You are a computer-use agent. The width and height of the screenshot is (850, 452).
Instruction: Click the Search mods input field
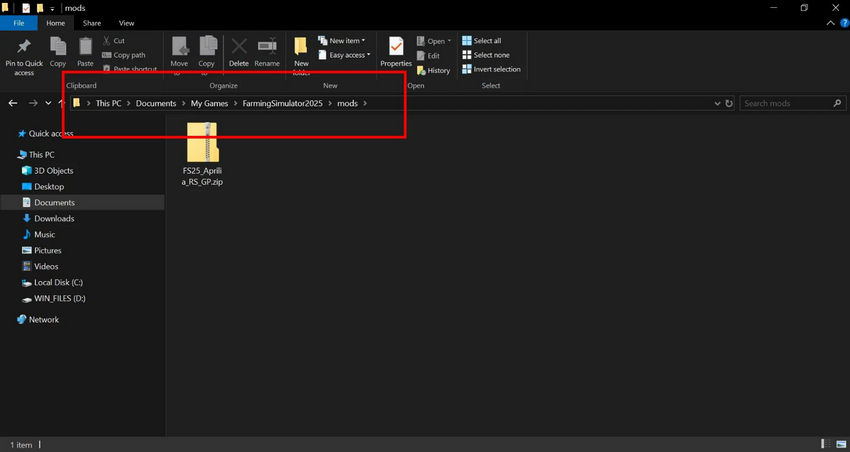pos(785,103)
